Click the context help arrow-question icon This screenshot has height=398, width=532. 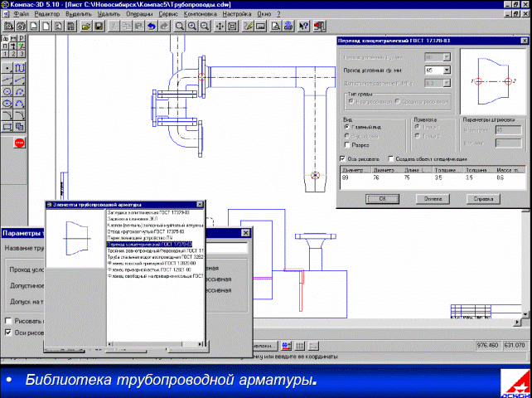coord(303,27)
